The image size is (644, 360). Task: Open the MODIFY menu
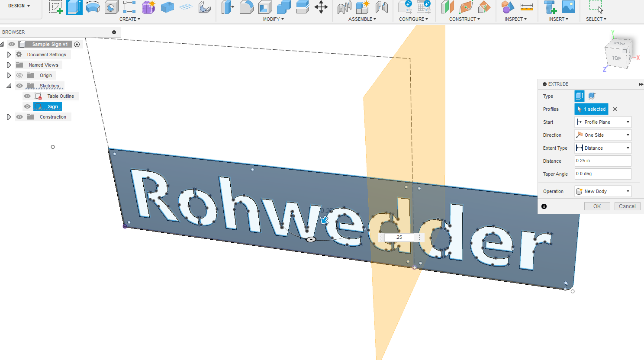tap(274, 19)
